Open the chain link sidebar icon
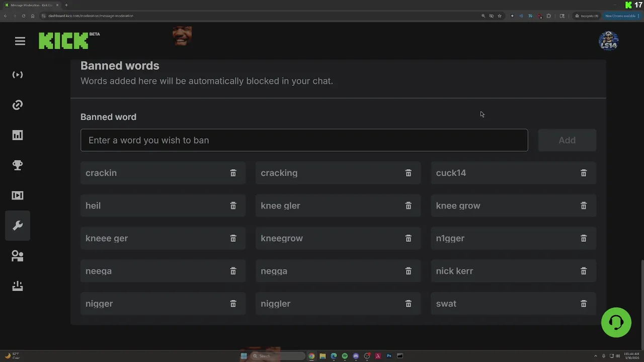644x362 pixels. click(18, 105)
